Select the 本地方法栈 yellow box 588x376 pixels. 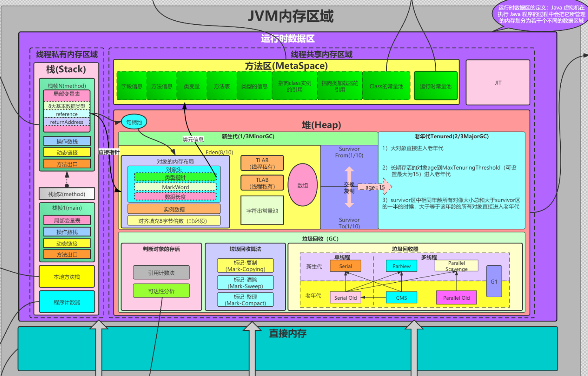pyautogui.click(x=67, y=277)
